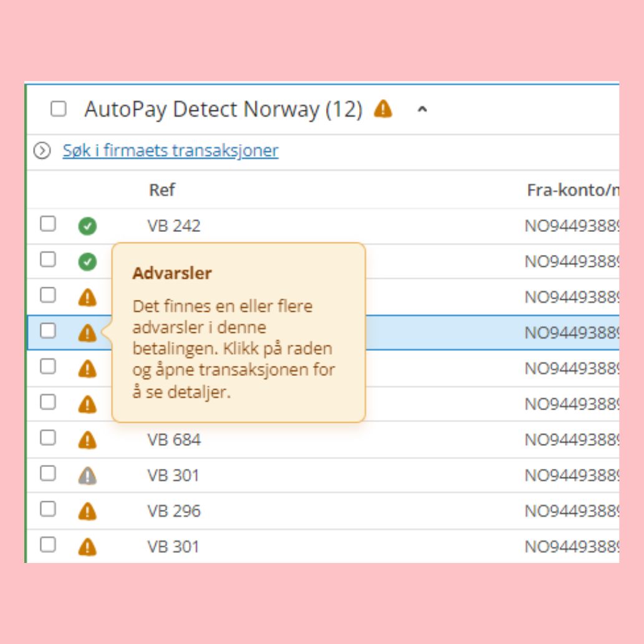The image size is (644, 644).
Task: Click the warning icon in the blue highlighted row
Action: (x=87, y=333)
